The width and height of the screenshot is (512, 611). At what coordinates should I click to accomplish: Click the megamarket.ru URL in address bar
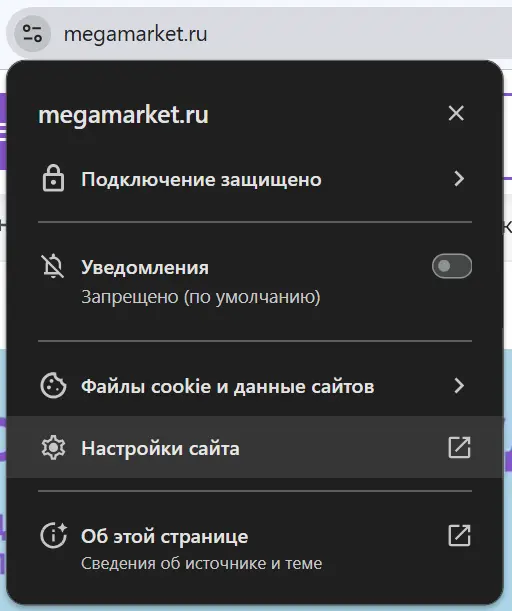[x=135, y=34]
